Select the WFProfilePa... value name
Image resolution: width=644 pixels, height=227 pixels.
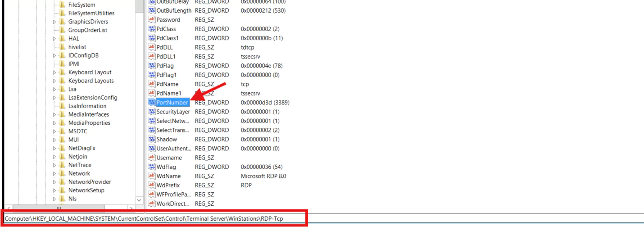(173, 195)
